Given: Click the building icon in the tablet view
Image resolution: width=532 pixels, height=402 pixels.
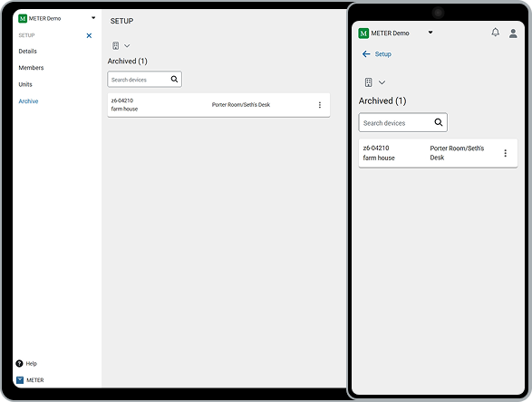Looking at the screenshot, I should [x=116, y=46].
